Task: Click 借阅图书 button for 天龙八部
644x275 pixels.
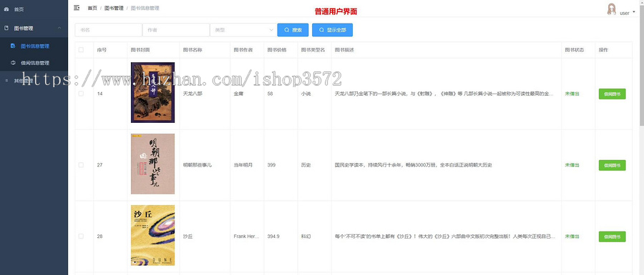Action: point(612,94)
